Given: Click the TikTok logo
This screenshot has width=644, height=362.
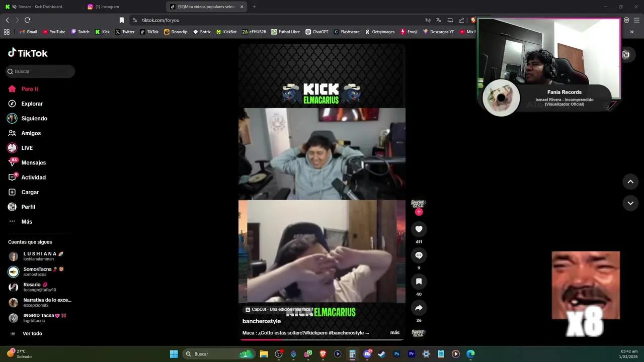Looking at the screenshot, I should 28,53.
